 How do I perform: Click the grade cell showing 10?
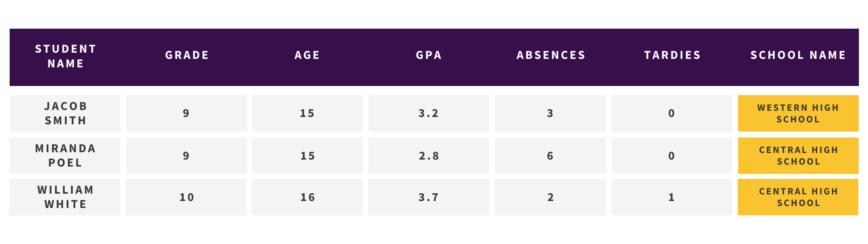tap(186, 197)
